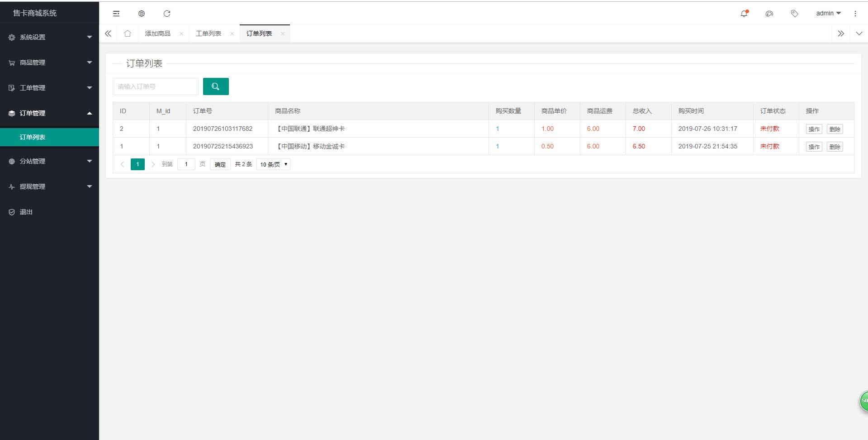Close the 订单列表 tab
868x440 pixels.
(283, 33)
